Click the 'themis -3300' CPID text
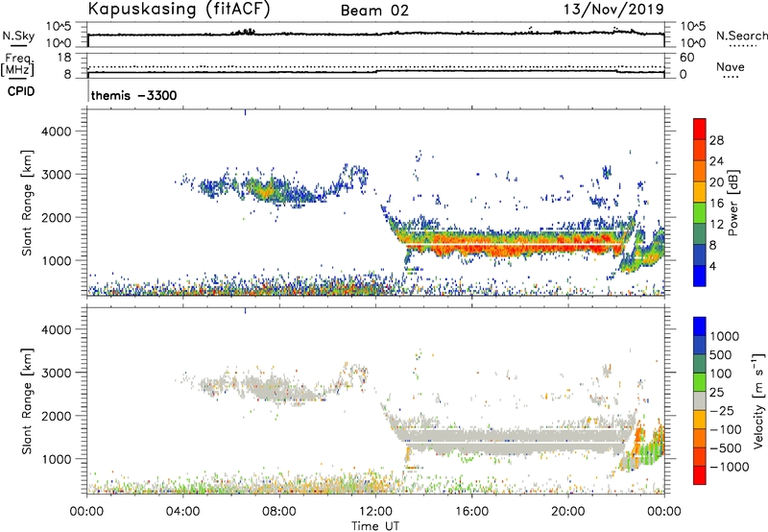 coord(133,95)
